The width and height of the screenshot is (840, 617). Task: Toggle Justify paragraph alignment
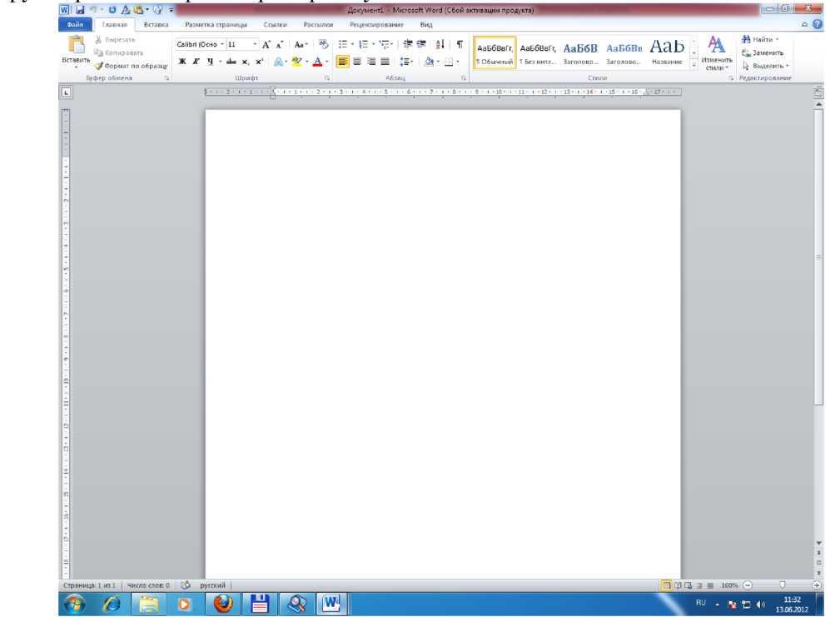click(x=385, y=62)
